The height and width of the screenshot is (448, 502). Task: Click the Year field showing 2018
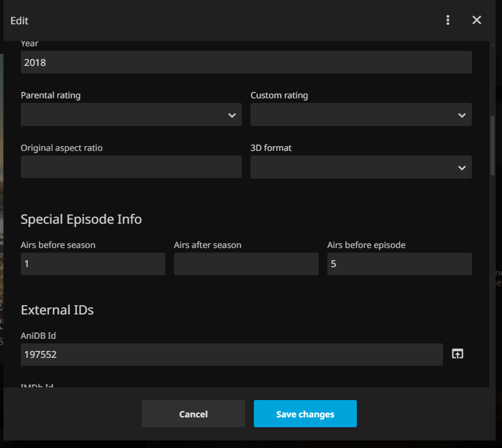246,62
